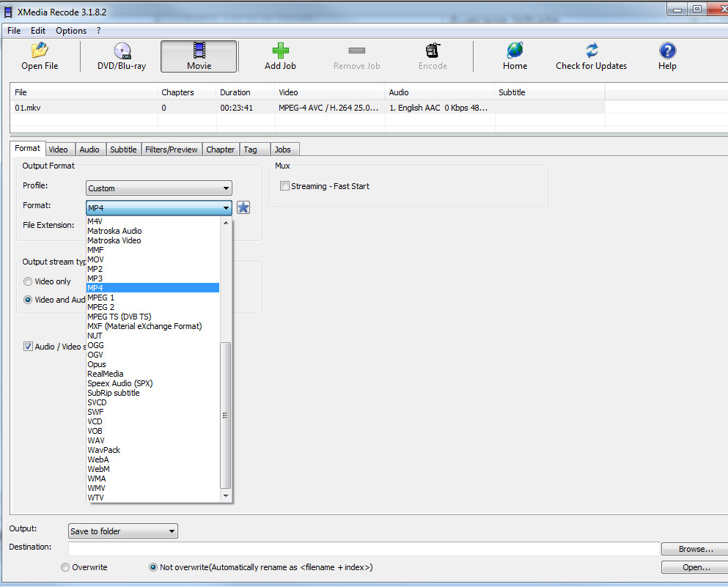The height and width of the screenshot is (587, 728).
Task: Choose Opus in the format list
Action: 152,364
